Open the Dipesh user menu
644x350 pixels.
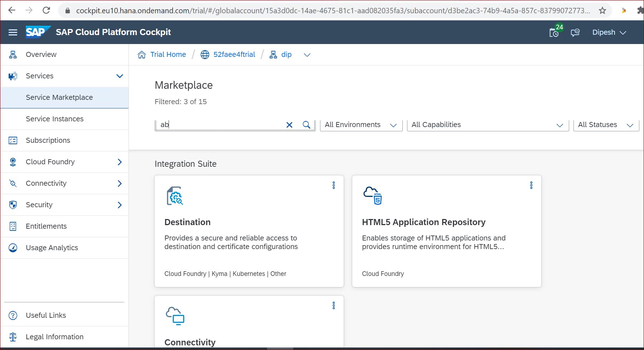[609, 32]
